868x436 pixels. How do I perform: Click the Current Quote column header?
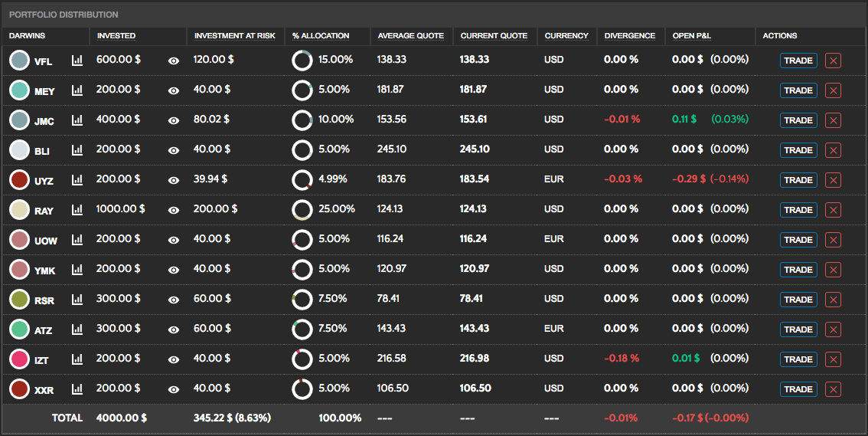click(494, 35)
